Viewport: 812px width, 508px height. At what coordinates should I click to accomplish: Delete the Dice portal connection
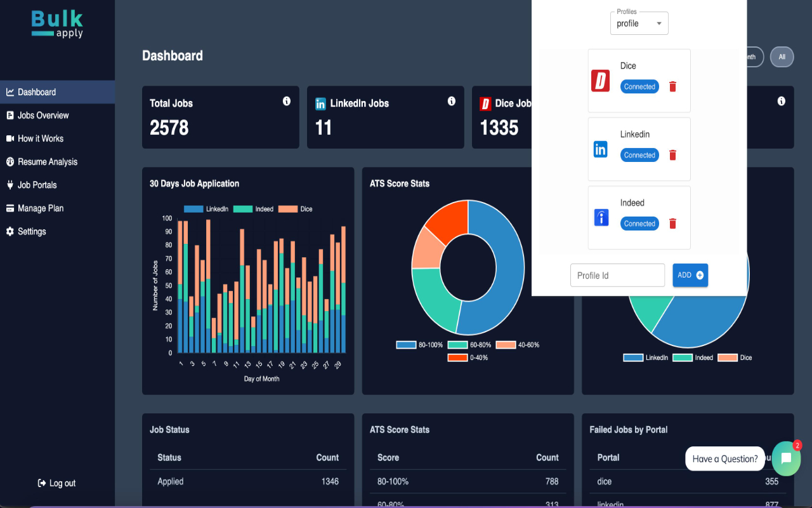tap(673, 86)
